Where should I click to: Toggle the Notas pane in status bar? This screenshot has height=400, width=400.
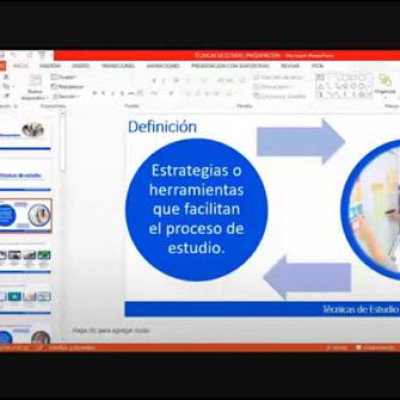(336, 348)
